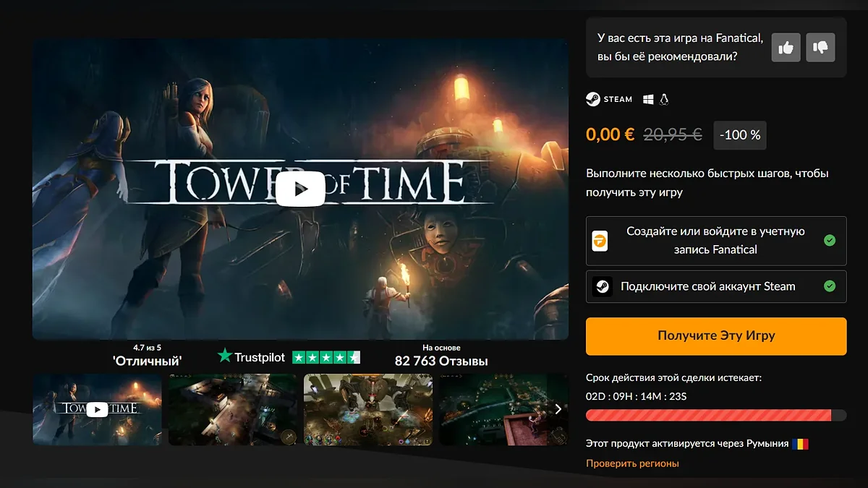Click "Подключите свой аккаунт Steam" step
Viewport: 868px width, 488px height.
click(716, 286)
